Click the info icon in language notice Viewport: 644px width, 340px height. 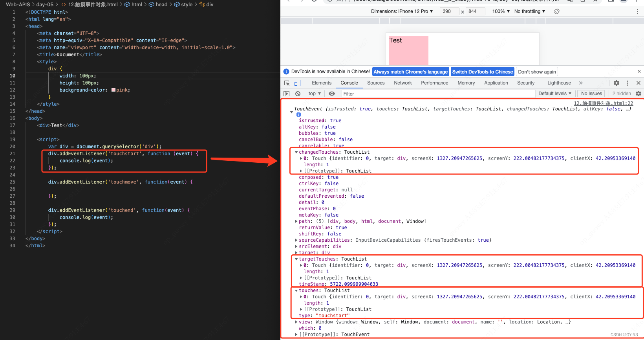[x=286, y=72]
